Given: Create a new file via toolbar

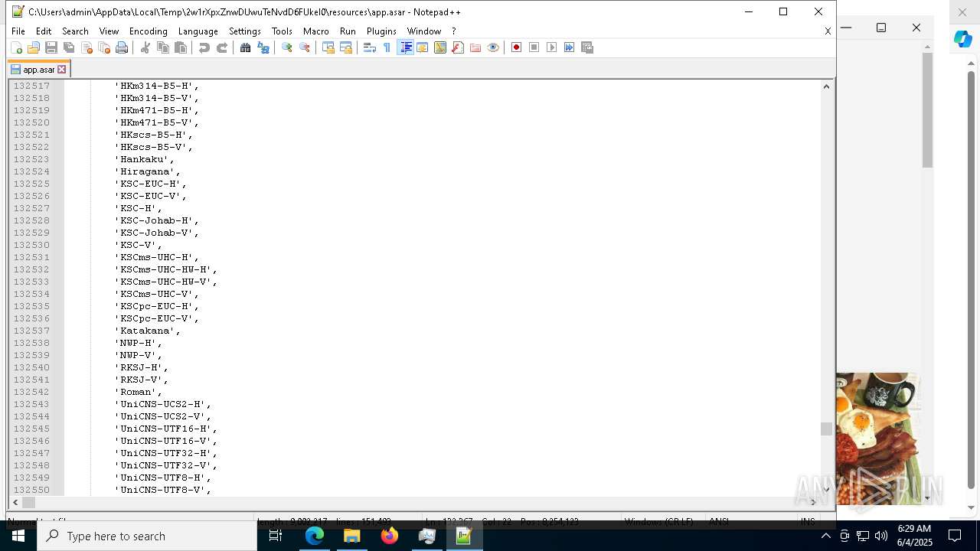Looking at the screenshot, I should 16,47.
